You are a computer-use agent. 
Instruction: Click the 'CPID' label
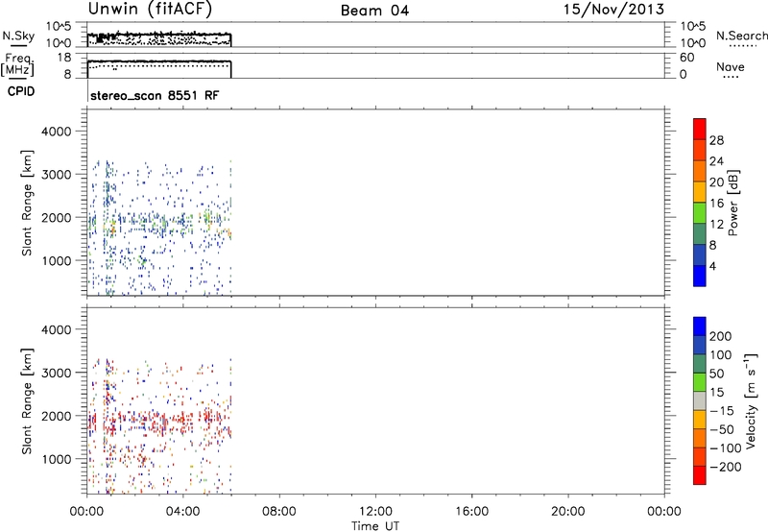click(21, 91)
